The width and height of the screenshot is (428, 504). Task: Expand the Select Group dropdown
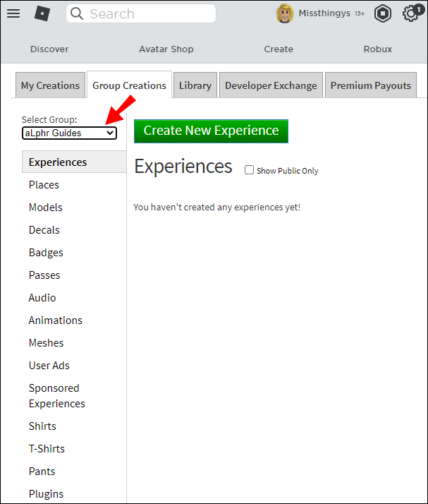(x=69, y=133)
